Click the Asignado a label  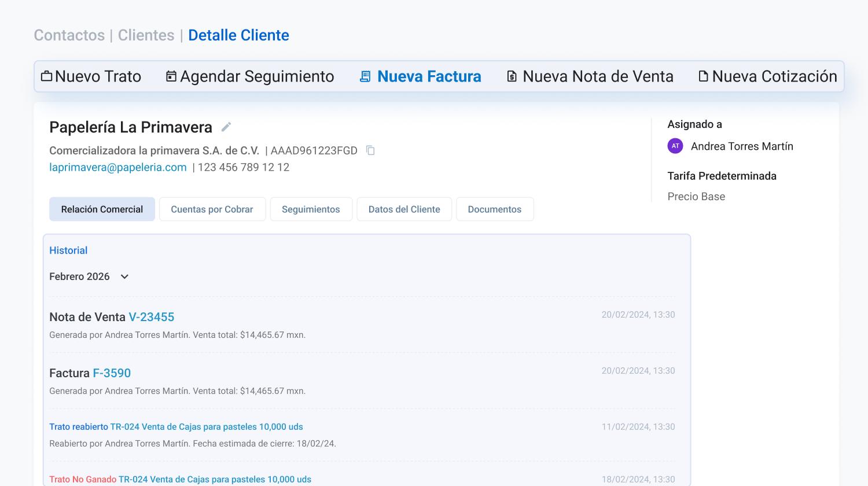pyautogui.click(x=695, y=124)
